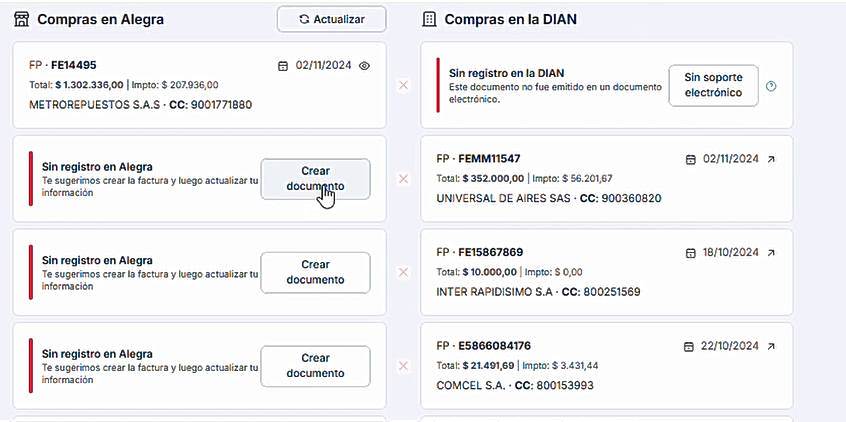Remove match with X beside METROREPUESTOS row
This screenshot has width=846, height=422.
(x=403, y=85)
